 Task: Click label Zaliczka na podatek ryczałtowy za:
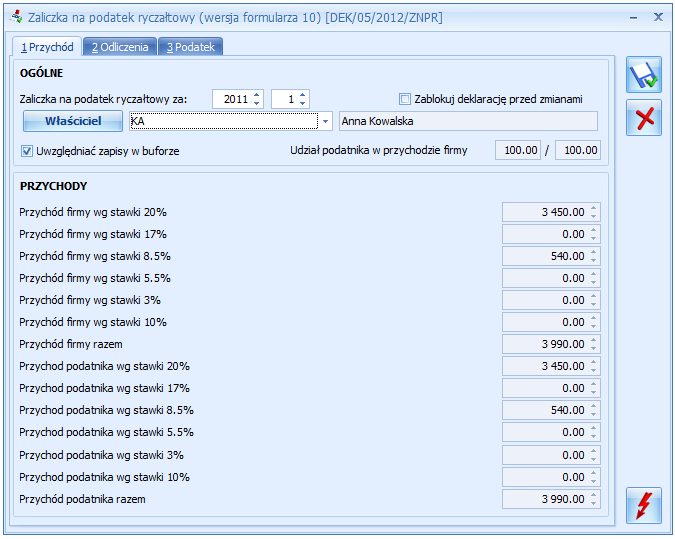point(103,99)
